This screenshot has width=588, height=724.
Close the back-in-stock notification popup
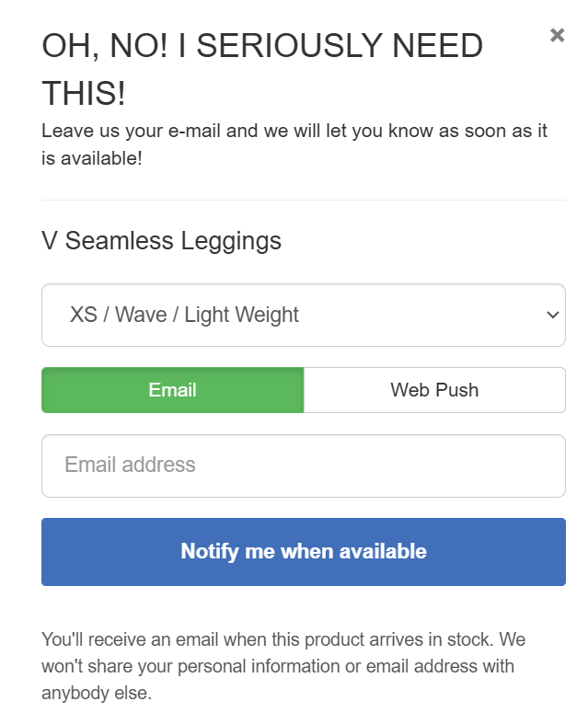click(x=557, y=36)
